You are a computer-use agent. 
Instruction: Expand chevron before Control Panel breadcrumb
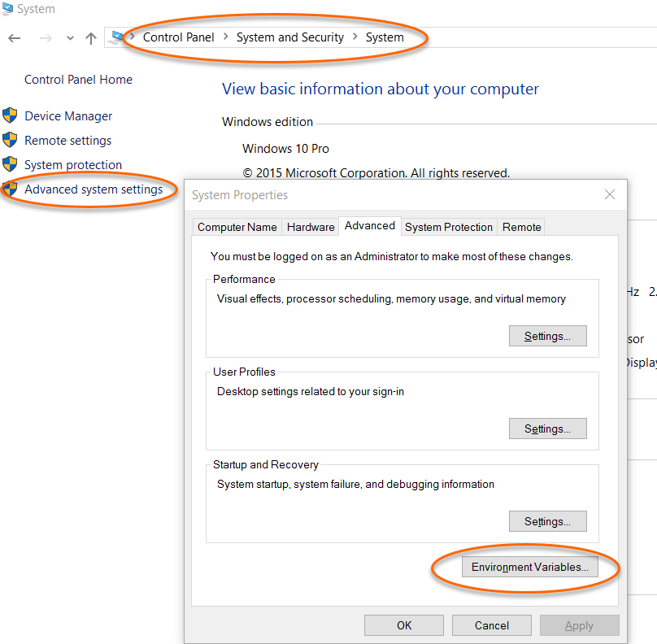(132, 37)
